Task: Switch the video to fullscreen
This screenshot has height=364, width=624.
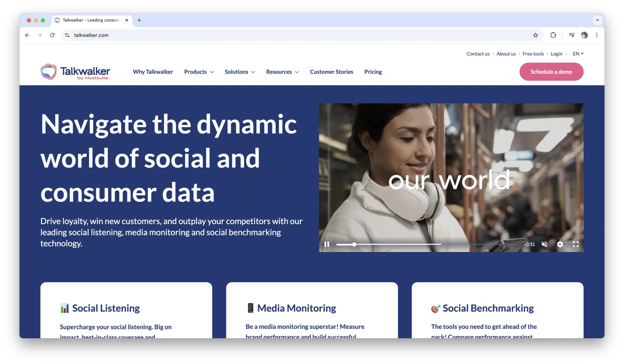Action: click(x=576, y=244)
